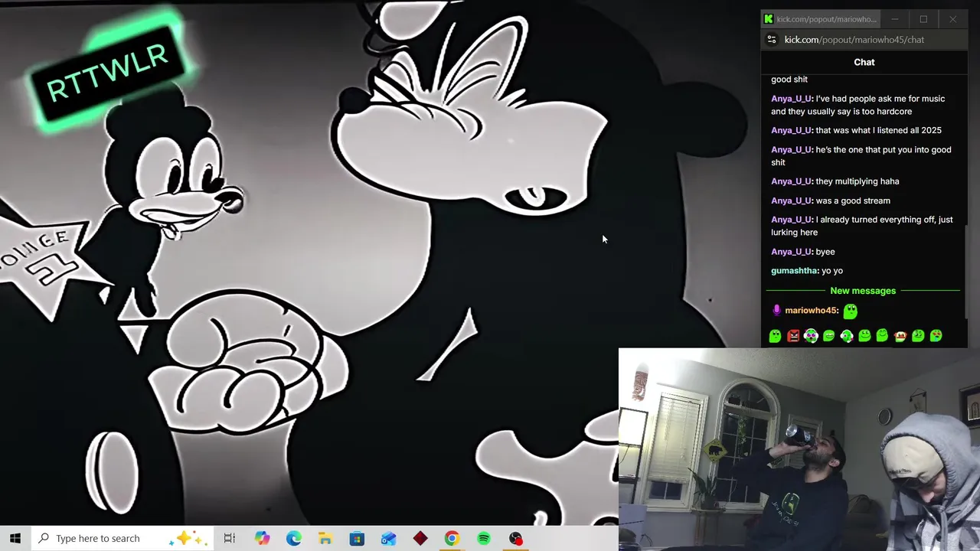Click the purple microphone badge beside mariowho45

[776, 310]
